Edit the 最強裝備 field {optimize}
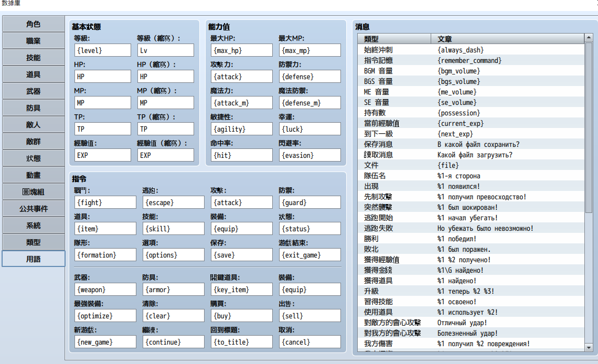This screenshot has height=364, width=598. 105,316
